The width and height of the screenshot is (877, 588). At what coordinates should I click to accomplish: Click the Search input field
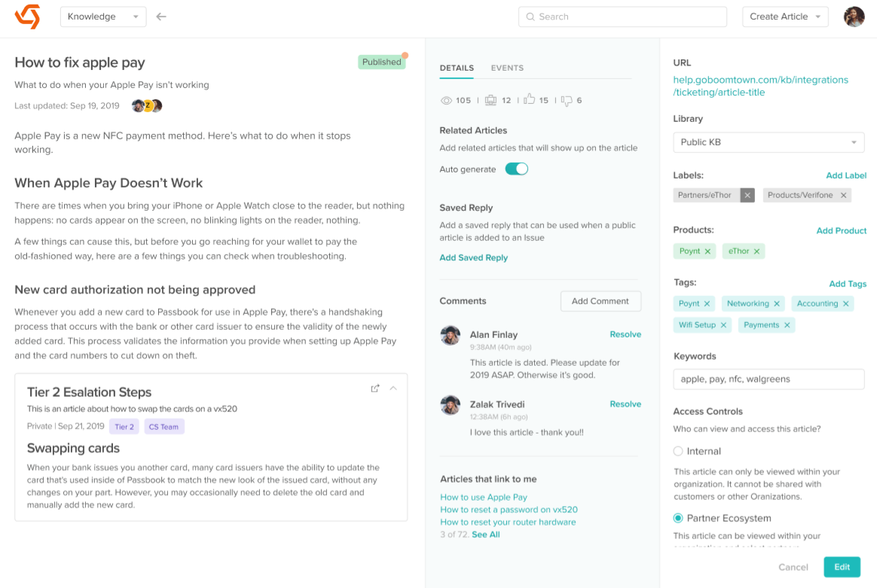622,17
